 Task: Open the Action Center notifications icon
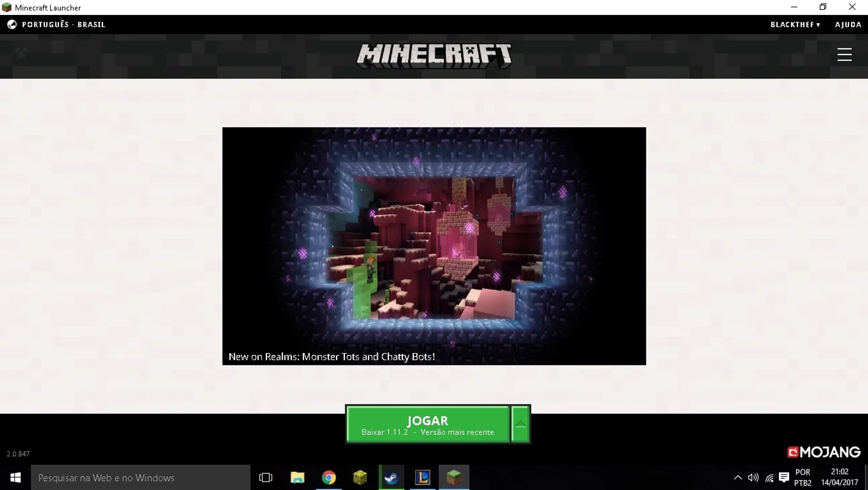coord(784,478)
